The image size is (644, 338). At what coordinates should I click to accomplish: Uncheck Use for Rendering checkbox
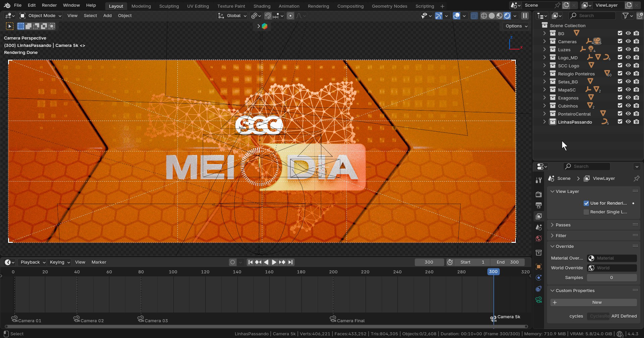[586, 203]
